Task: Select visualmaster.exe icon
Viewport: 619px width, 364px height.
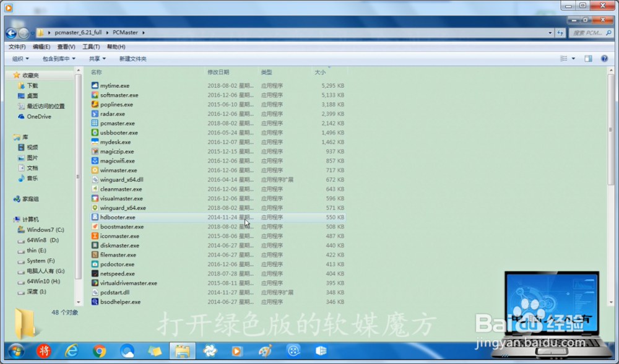Action: 95,198
